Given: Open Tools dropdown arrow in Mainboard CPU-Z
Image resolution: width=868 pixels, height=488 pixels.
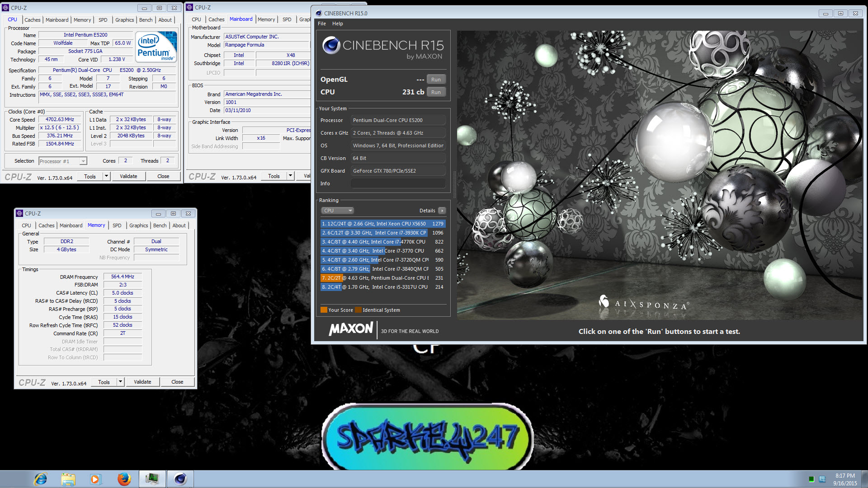Looking at the screenshot, I should [x=291, y=176].
